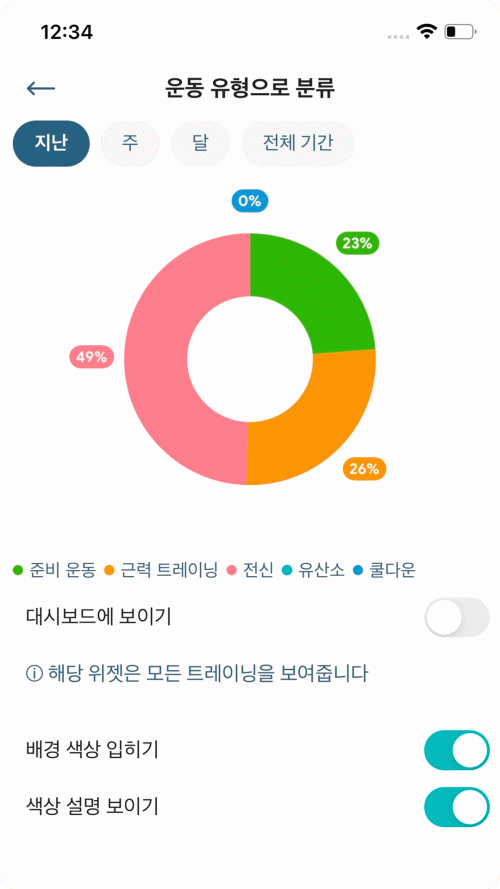Screen dimensions: 500x889
Task: Tap the Wi-Fi status icon
Action: click(x=426, y=32)
